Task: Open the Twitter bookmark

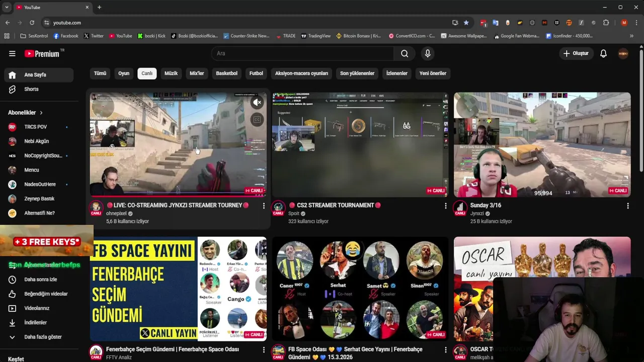Action: tap(94, 36)
